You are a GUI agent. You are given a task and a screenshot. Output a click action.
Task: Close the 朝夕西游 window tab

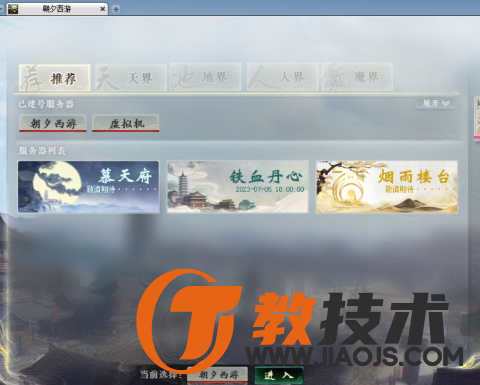tap(103, 9)
